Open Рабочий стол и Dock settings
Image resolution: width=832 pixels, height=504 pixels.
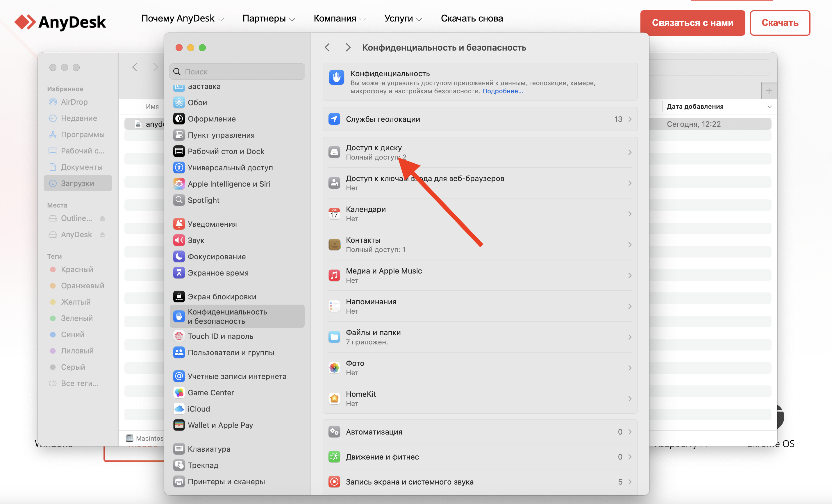[x=238, y=151]
